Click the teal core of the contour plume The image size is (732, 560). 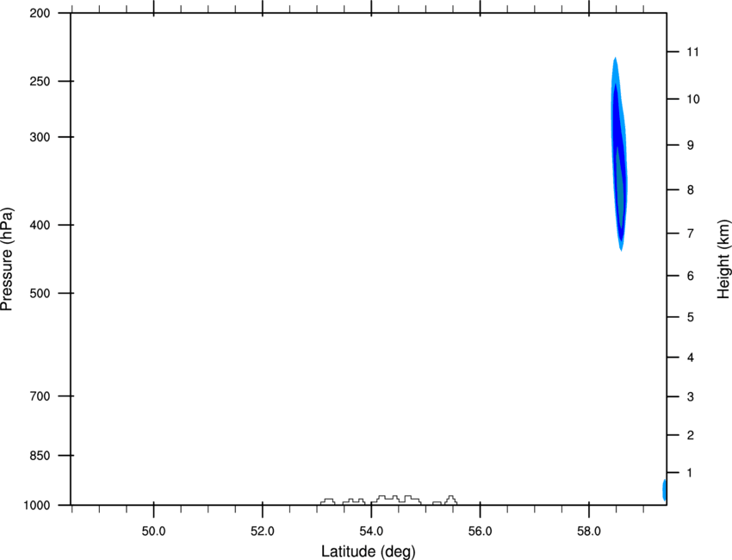click(x=619, y=187)
